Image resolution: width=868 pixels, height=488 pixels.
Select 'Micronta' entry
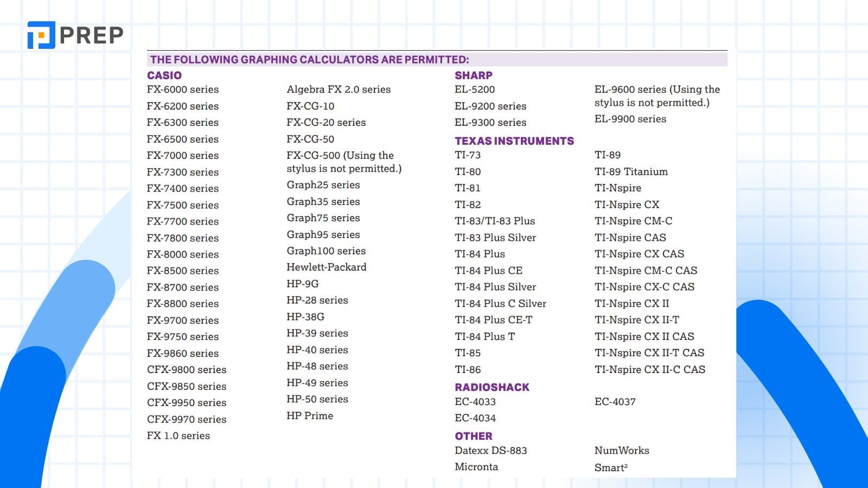(476, 467)
